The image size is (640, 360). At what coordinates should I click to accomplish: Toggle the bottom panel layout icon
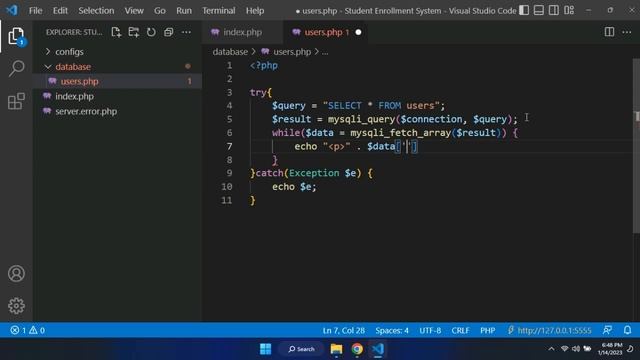click(x=539, y=10)
